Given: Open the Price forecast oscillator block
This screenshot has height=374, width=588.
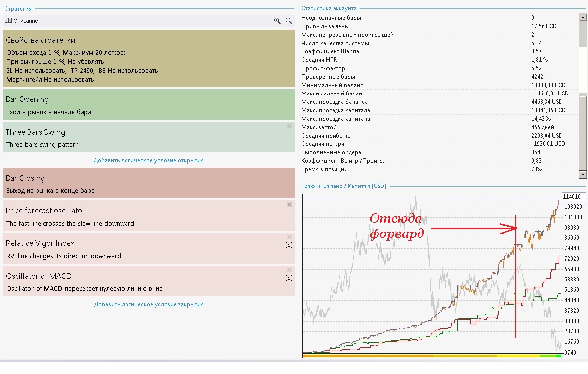Looking at the screenshot, I should [149, 216].
